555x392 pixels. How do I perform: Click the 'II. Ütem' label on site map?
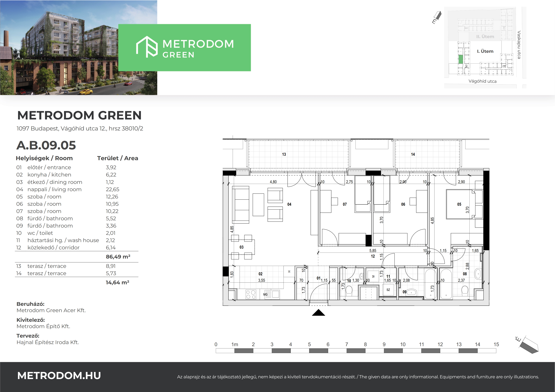[x=485, y=37]
